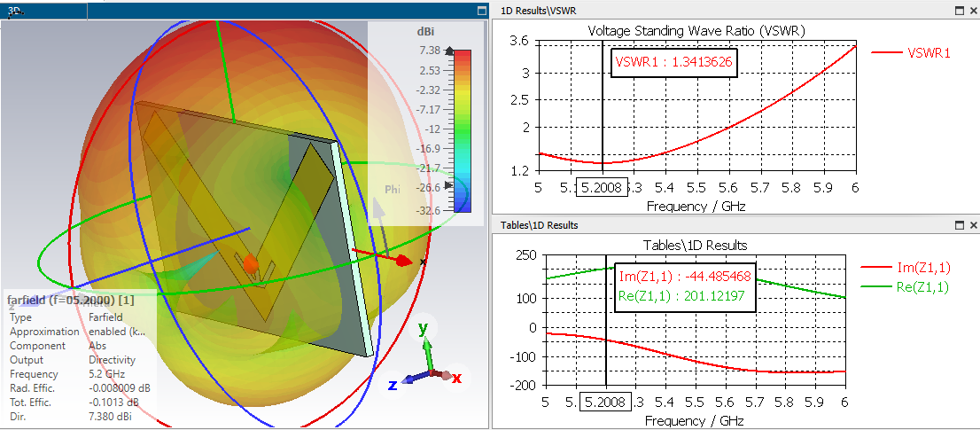Click the dBi unit label above color bar
The width and height of the screenshot is (980, 430).
point(425,33)
